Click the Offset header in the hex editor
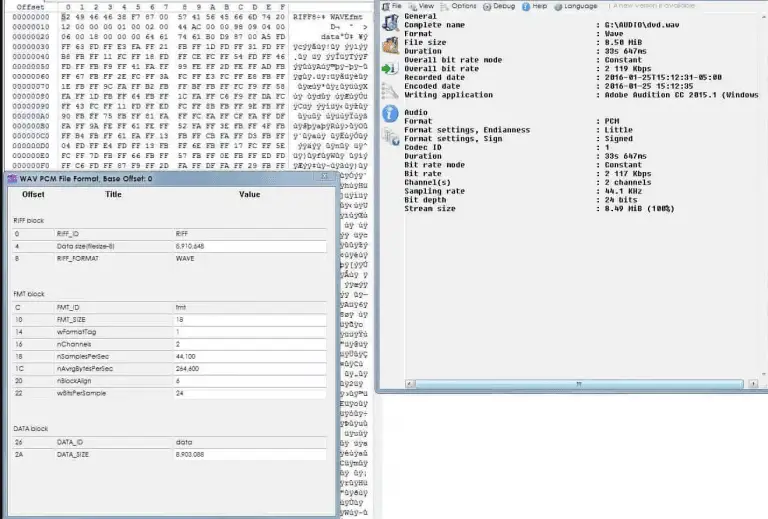The width and height of the screenshot is (768, 519). pos(30,7)
